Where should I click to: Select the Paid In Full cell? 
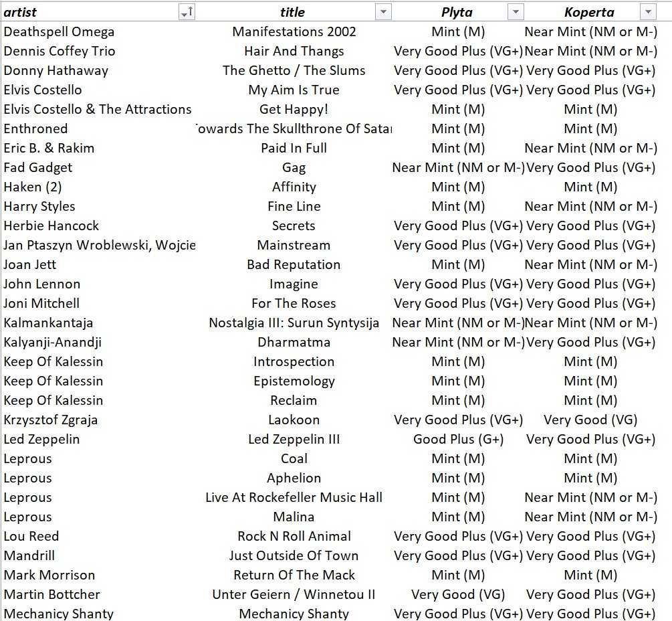pos(294,148)
